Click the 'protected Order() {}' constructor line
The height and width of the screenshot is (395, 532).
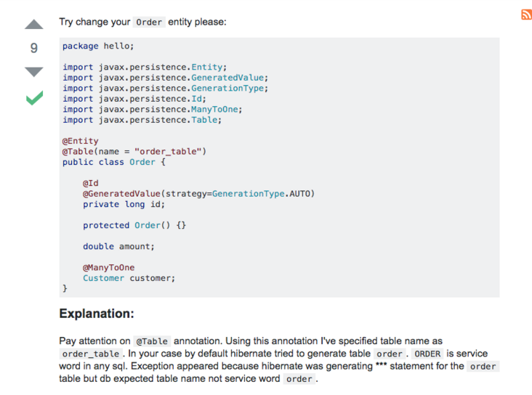134,225
